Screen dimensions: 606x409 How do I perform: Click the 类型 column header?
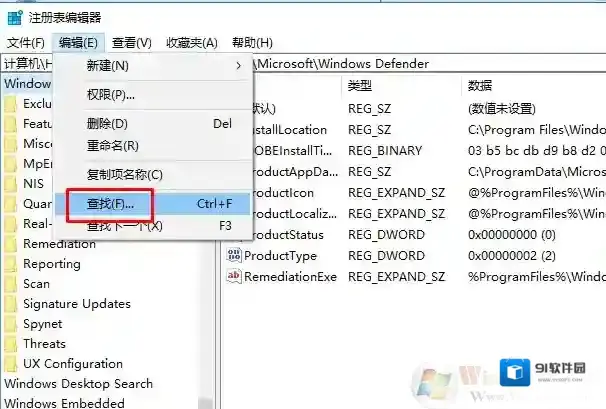[x=360, y=86]
